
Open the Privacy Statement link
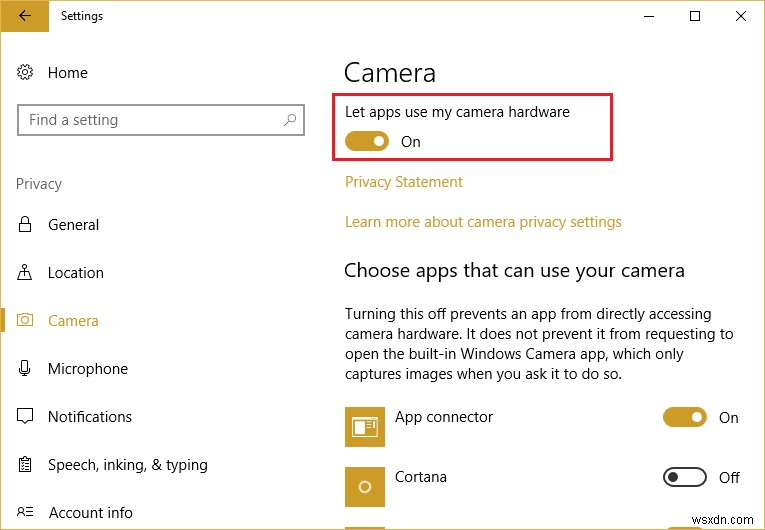pos(404,182)
